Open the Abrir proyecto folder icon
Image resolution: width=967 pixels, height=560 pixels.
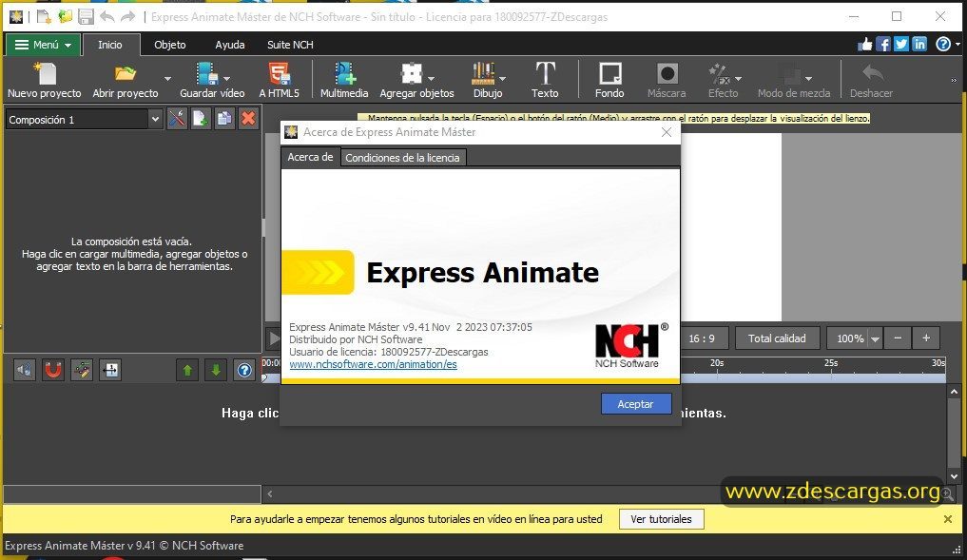pyautogui.click(x=126, y=73)
